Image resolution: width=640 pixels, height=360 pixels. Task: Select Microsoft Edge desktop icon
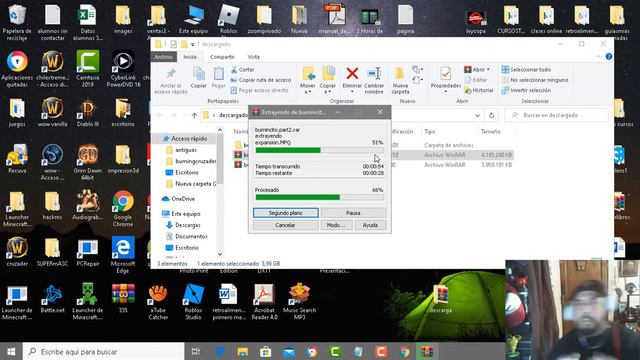pyautogui.click(x=123, y=255)
